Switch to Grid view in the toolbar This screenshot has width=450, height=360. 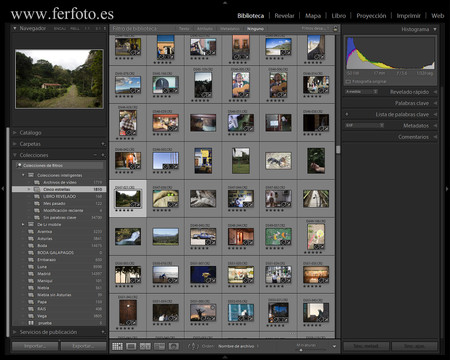[x=117, y=346]
